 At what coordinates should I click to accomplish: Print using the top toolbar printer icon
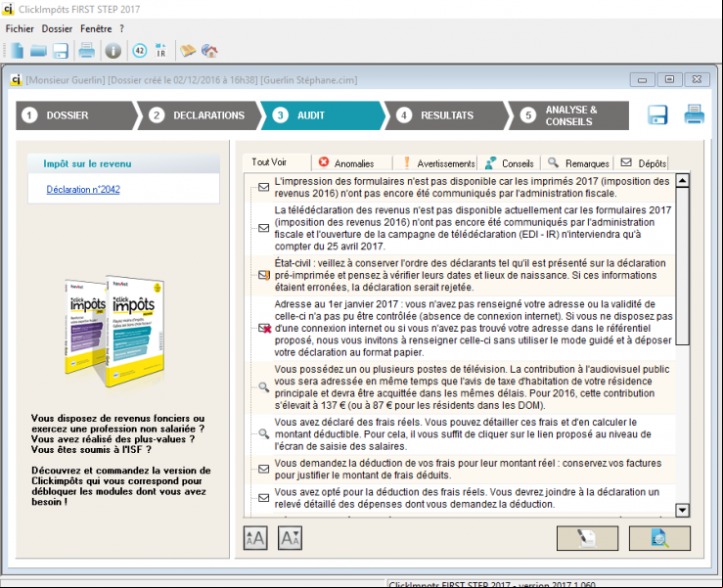pos(87,51)
